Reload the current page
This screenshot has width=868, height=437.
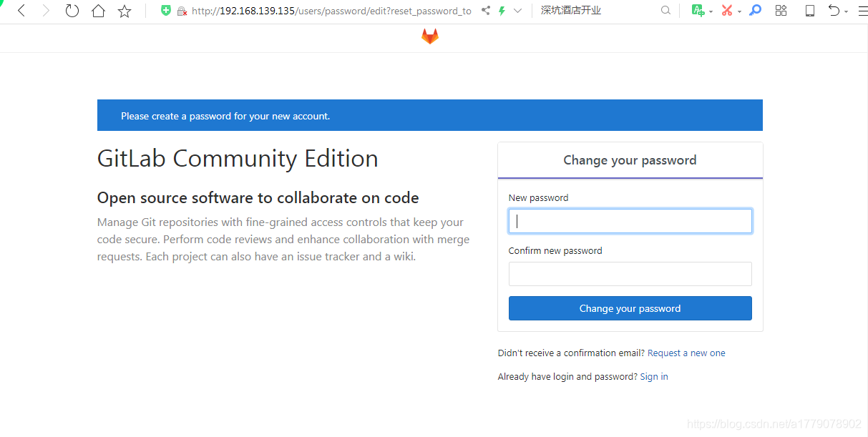(x=72, y=11)
